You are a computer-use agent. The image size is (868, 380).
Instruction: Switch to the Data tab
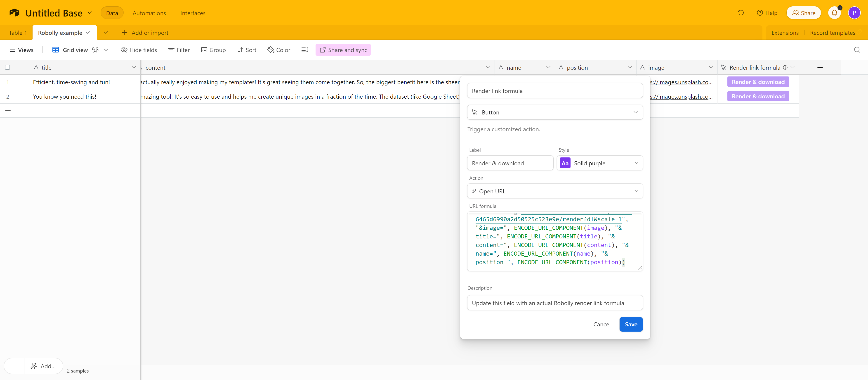[112, 13]
